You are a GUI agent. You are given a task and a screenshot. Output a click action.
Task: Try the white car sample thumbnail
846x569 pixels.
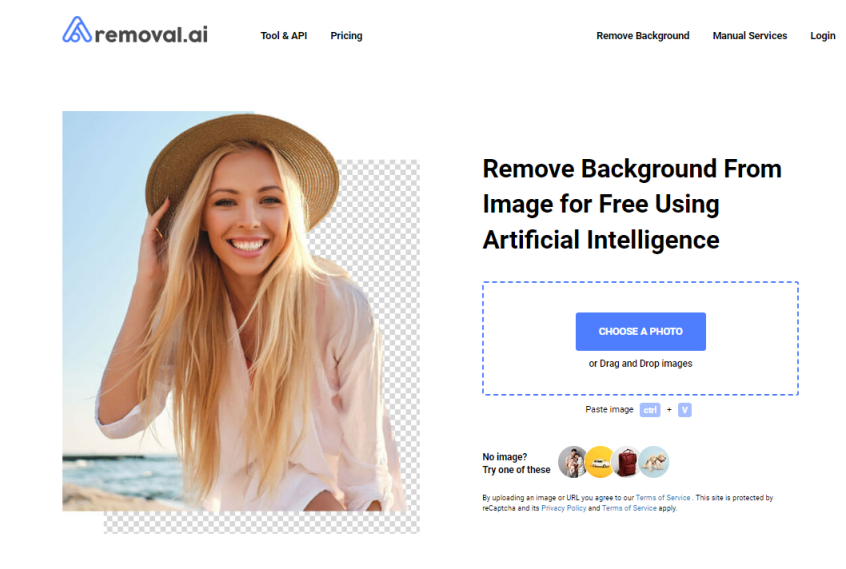tap(600, 462)
